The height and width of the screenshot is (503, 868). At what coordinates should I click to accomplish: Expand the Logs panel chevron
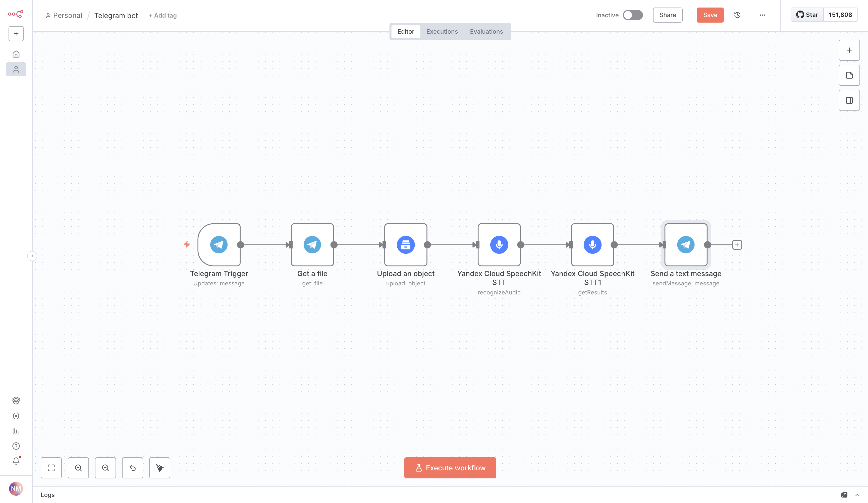click(x=857, y=495)
